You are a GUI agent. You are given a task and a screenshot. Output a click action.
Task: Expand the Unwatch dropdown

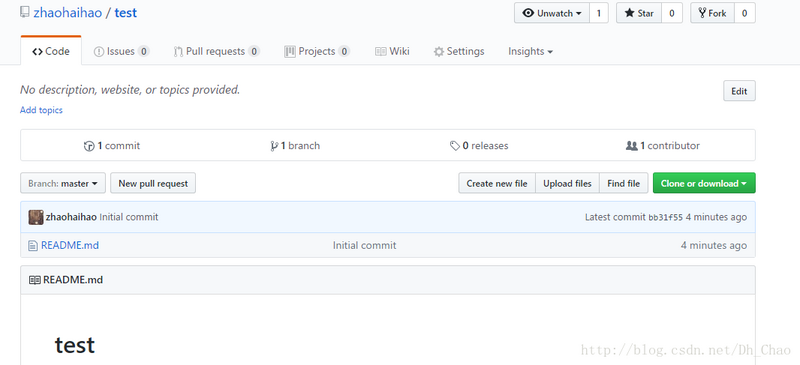pyautogui.click(x=552, y=13)
